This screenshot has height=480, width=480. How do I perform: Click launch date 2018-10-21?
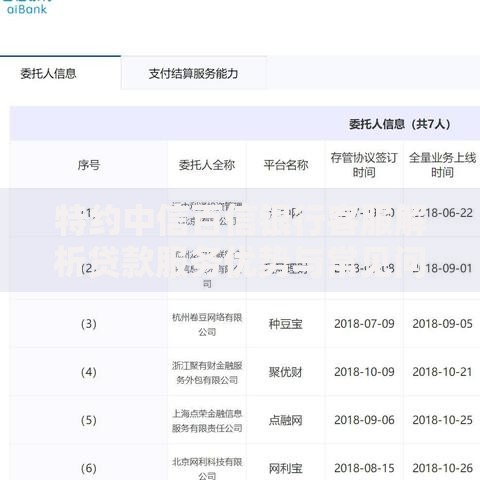pos(443,372)
